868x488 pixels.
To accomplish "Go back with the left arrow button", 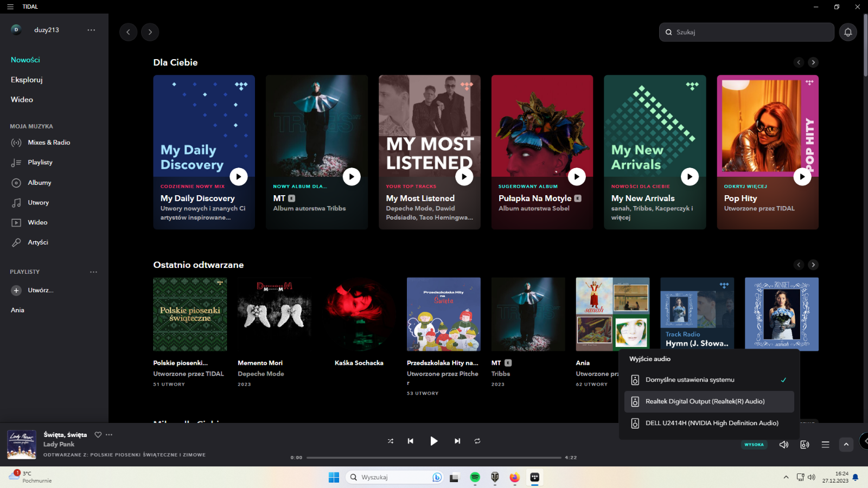I will (128, 32).
